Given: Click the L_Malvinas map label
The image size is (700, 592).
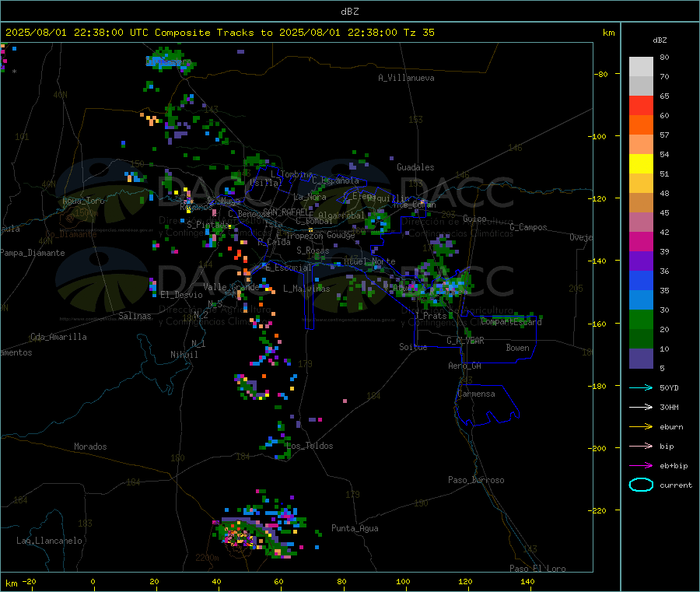Looking at the screenshot, I should click(x=306, y=289).
